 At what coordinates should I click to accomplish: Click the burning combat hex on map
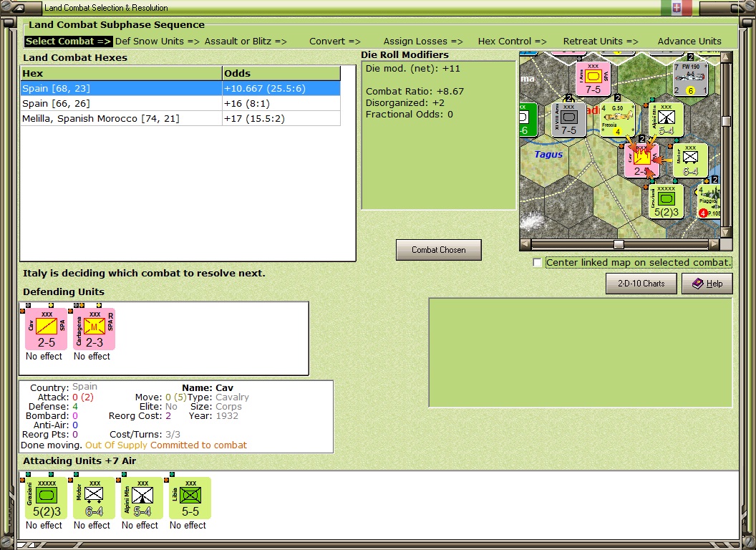click(641, 160)
